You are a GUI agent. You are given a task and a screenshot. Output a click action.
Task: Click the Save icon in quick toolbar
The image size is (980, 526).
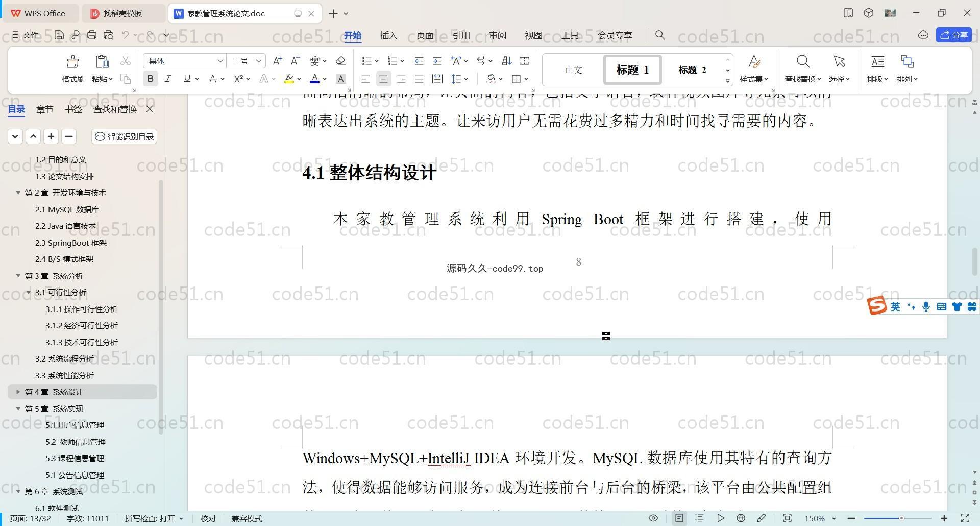59,35
